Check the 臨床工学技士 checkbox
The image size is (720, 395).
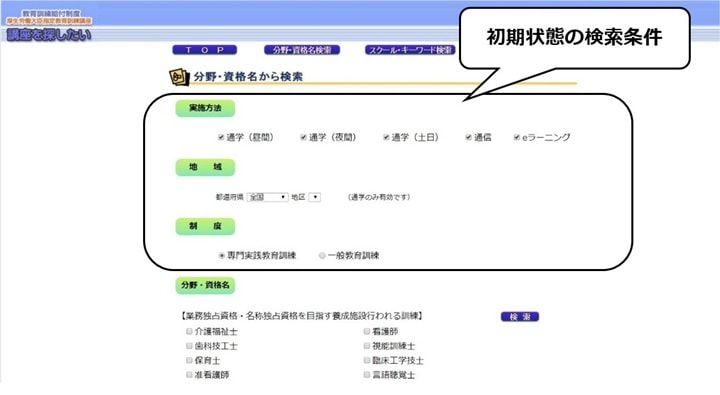click(367, 361)
